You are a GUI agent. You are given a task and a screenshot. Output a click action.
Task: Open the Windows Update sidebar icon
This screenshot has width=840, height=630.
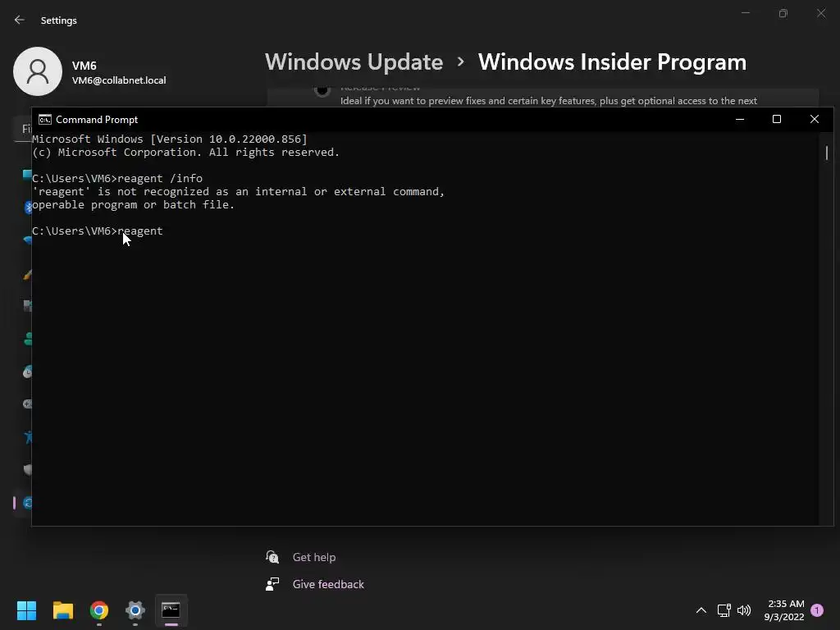point(28,503)
